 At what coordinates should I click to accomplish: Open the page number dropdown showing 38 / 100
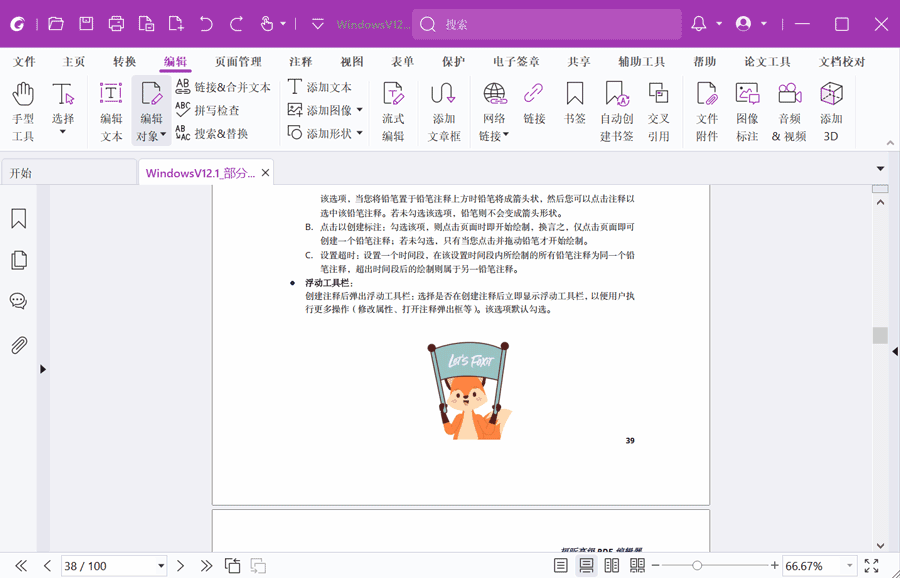pyautogui.click(x=161, y=567)
